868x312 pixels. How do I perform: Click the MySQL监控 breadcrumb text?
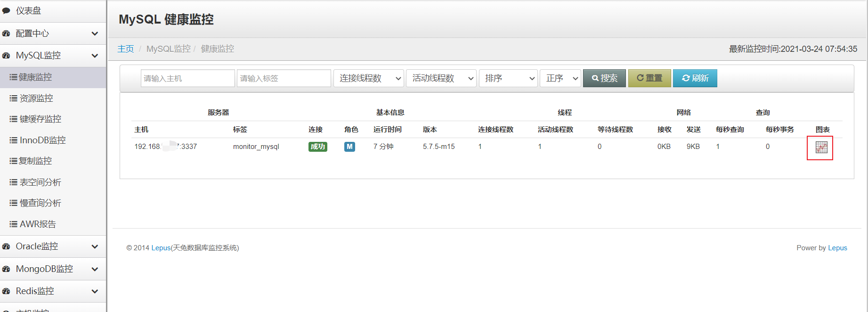(169, 49)
